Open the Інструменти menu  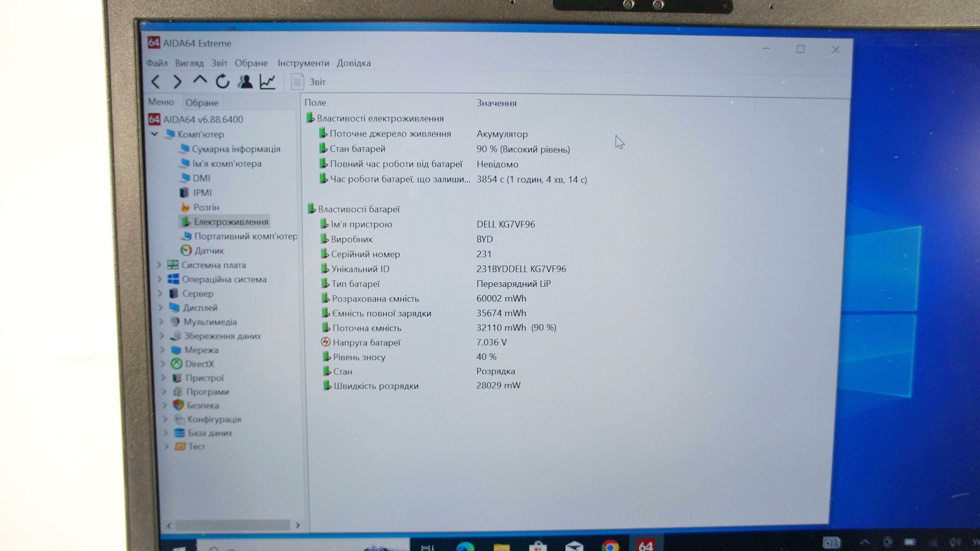(303, 63)
